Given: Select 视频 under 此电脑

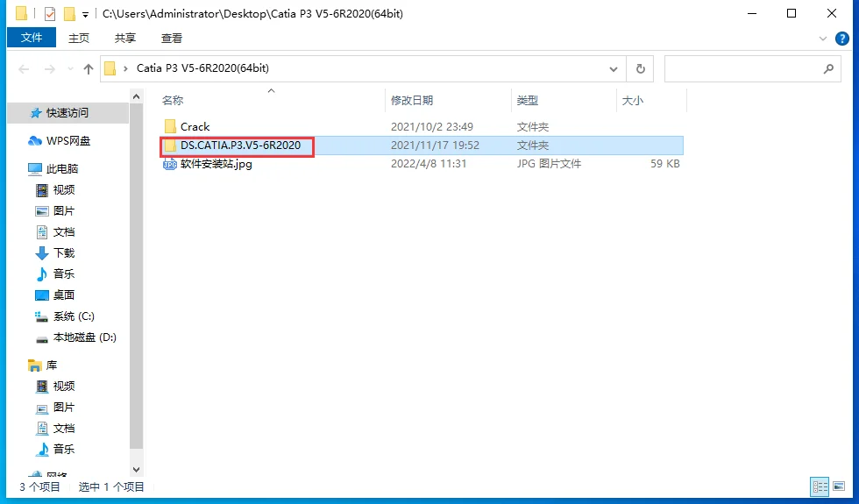Looking at the screenshot, I should (x=63, y=190).
